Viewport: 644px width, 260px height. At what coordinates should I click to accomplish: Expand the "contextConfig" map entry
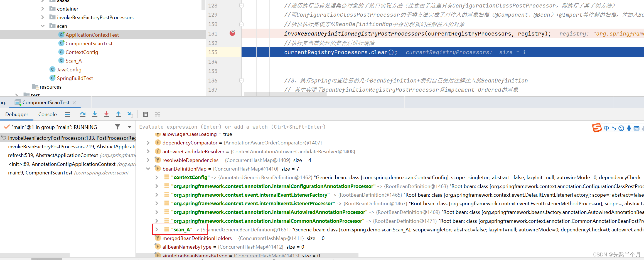(x=157, y=177)
